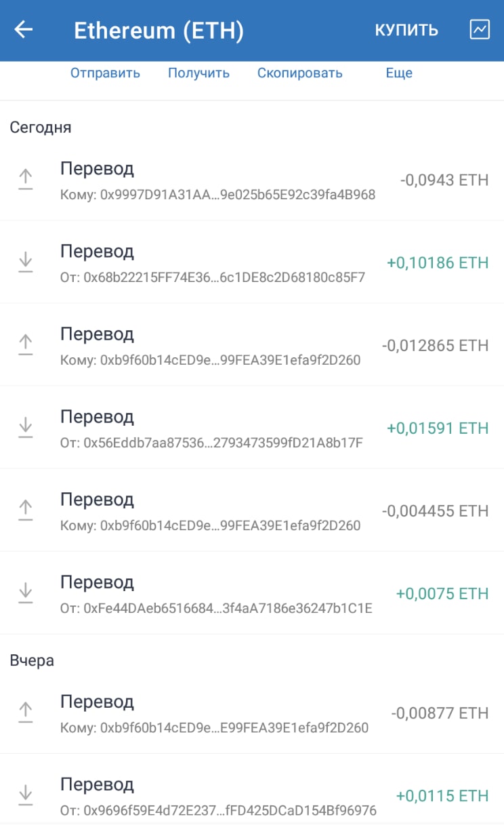Expand the Еще menu
The width and height of the screenshot is (504, 825).
[x=399, y=73]
